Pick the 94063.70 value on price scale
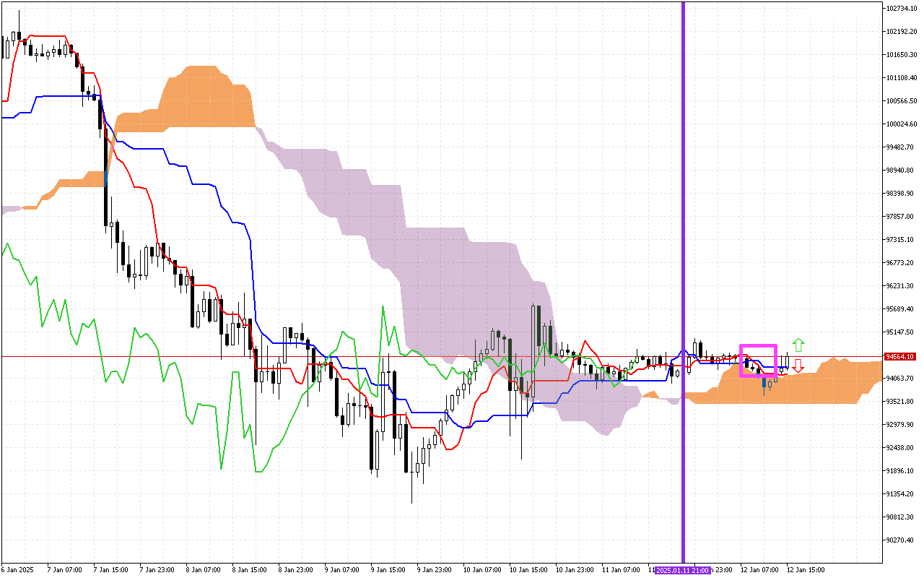This screenshot has width=924, height=578. [901, 379]
